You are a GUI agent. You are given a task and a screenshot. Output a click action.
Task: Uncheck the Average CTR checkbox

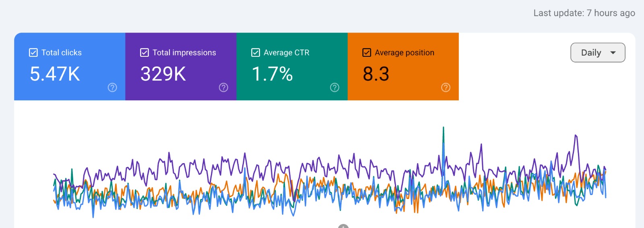pyautogui.click(x=256, y=53)
